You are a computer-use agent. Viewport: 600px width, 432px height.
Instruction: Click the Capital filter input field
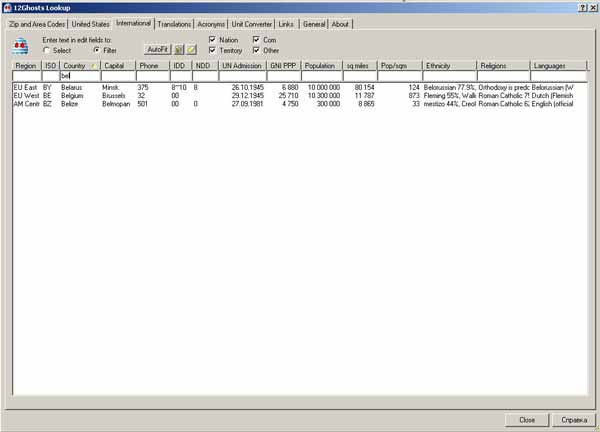118,76
